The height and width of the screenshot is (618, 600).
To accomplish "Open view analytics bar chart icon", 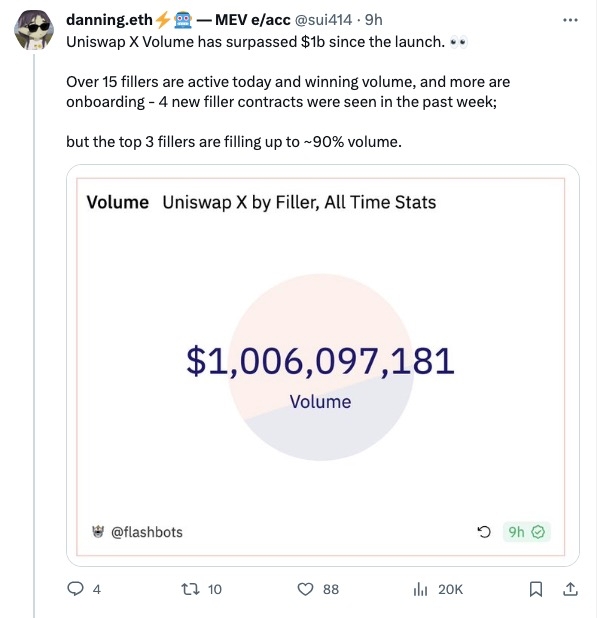I will point(420,589).
